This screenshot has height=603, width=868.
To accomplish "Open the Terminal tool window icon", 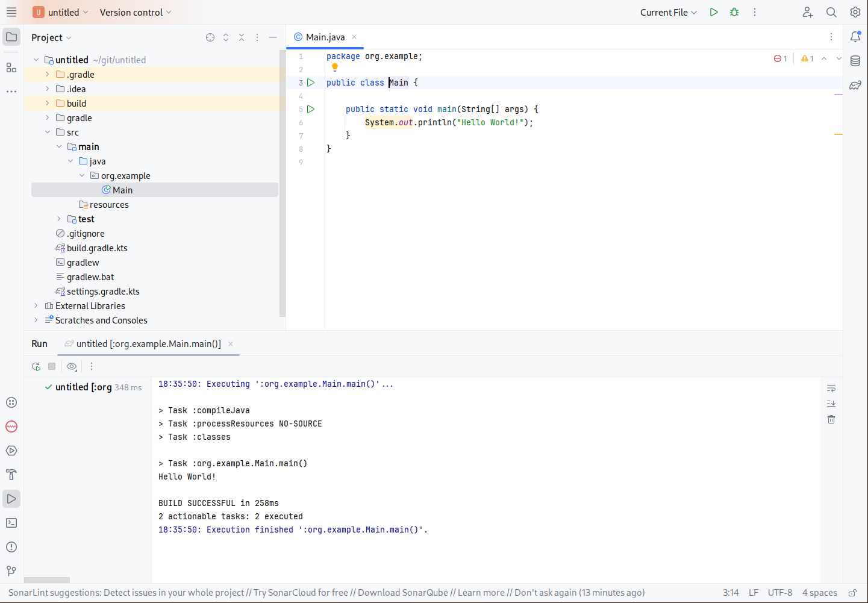I will pyautogui.click(x=11, y=523).
